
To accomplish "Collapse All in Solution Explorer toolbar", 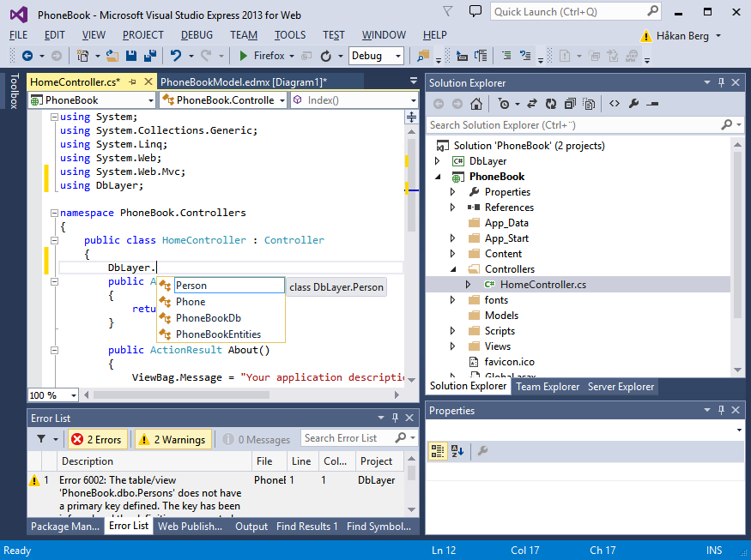I will [x=570, y=104].
